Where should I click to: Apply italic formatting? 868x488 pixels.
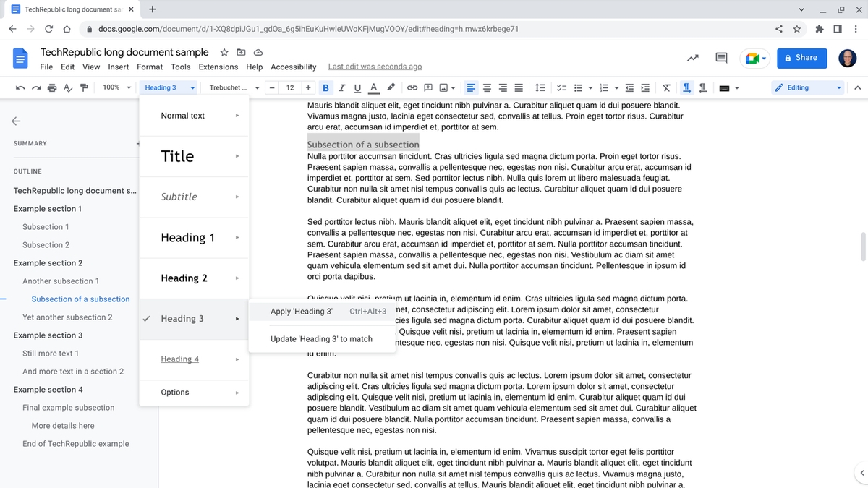coord(341,87)
